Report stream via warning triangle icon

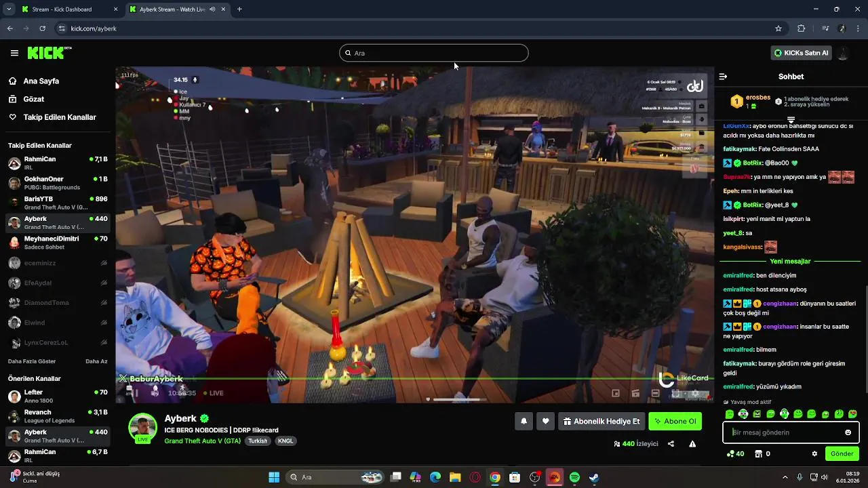[x=692, y=444]
